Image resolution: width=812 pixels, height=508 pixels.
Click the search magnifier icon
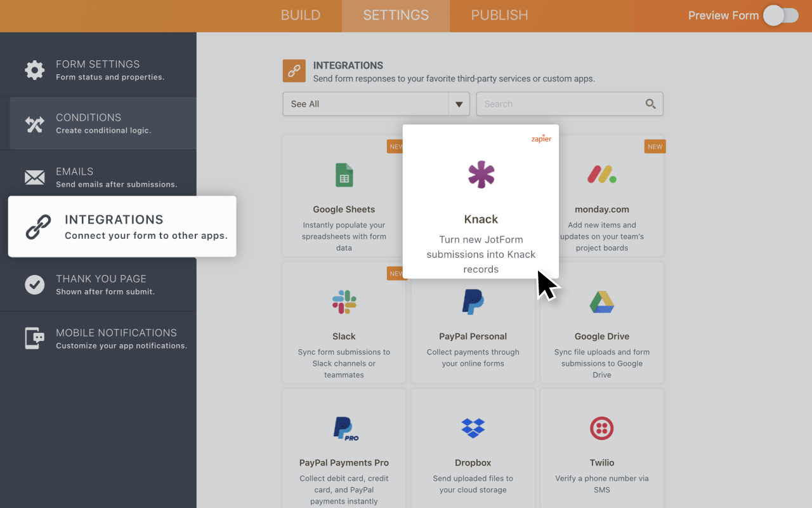pos(650,104)
